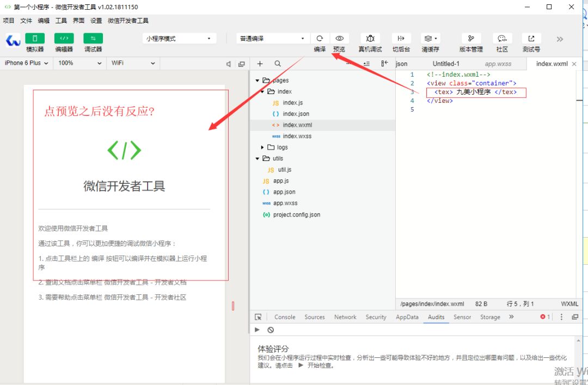This screenshot has height=385, width=588.
Task: Switch to the Console tab
Action: [285, 317]
